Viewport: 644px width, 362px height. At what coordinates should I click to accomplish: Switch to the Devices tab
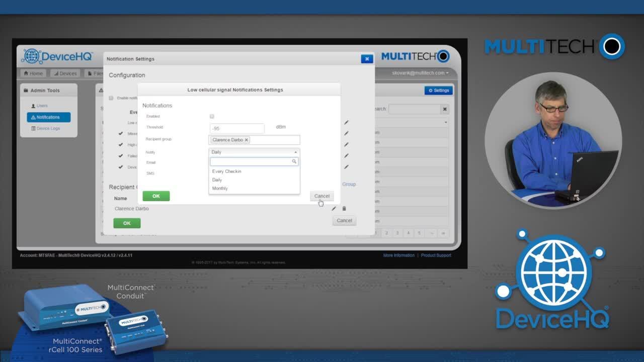click(65, 73)
